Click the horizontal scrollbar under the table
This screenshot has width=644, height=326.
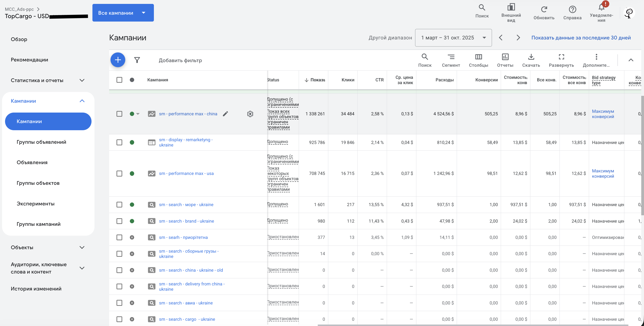(472, 325)
